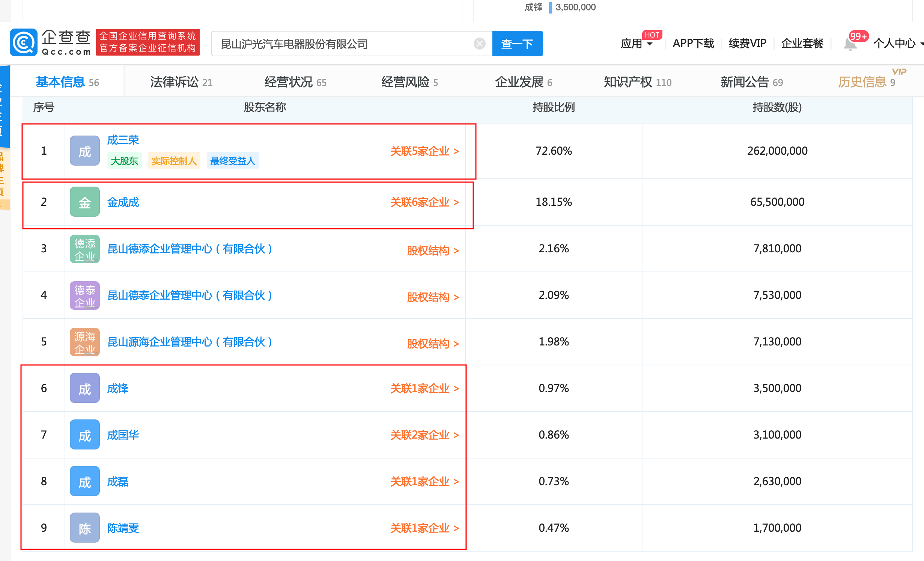Viewport: 924px width, 561px height.
Task: Open APP下载 link
Action: [x=693, y=44]
